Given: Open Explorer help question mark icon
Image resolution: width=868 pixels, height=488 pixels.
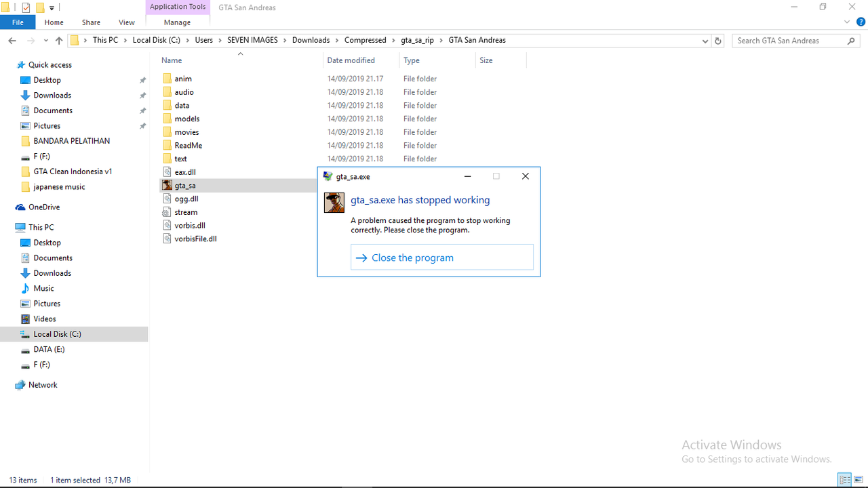Looking at the screenshot, I should (861, 22).
